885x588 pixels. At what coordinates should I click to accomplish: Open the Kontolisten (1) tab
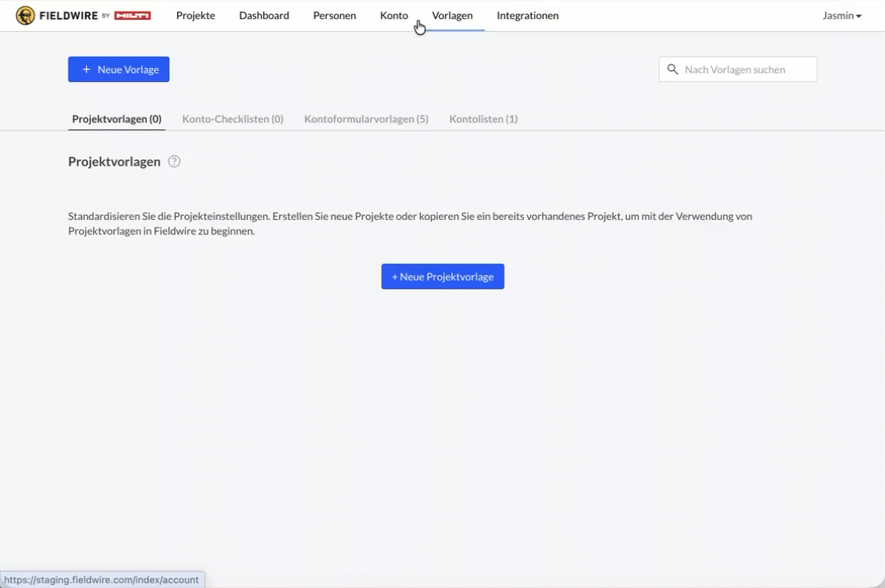coord(483,119)
